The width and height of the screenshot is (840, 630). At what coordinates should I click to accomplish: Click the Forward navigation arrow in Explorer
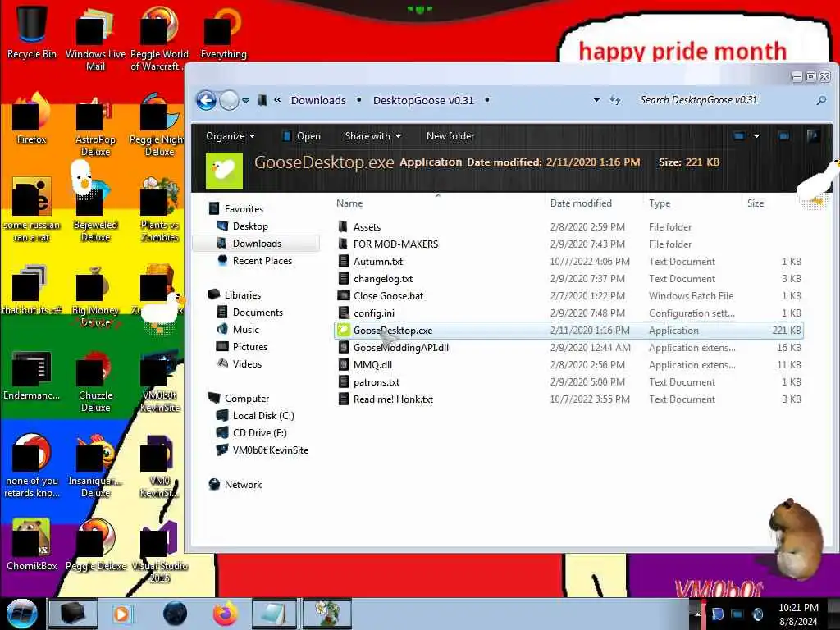[230, 100]
